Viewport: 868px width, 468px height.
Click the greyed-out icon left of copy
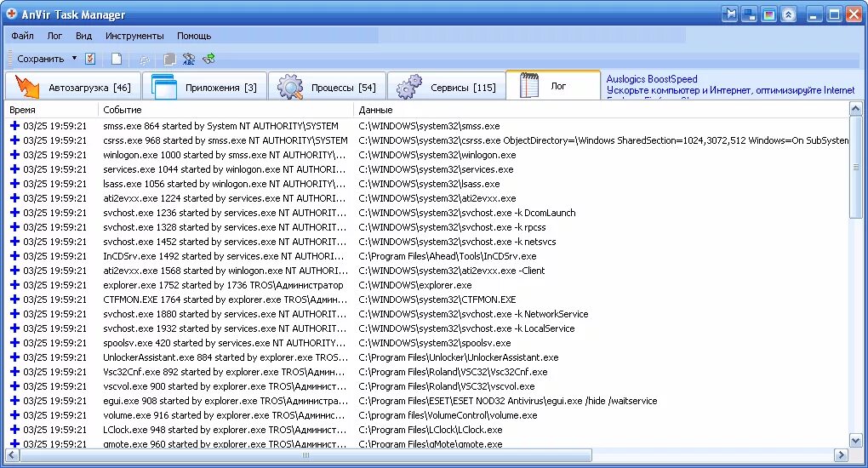[x=145, y=60]
